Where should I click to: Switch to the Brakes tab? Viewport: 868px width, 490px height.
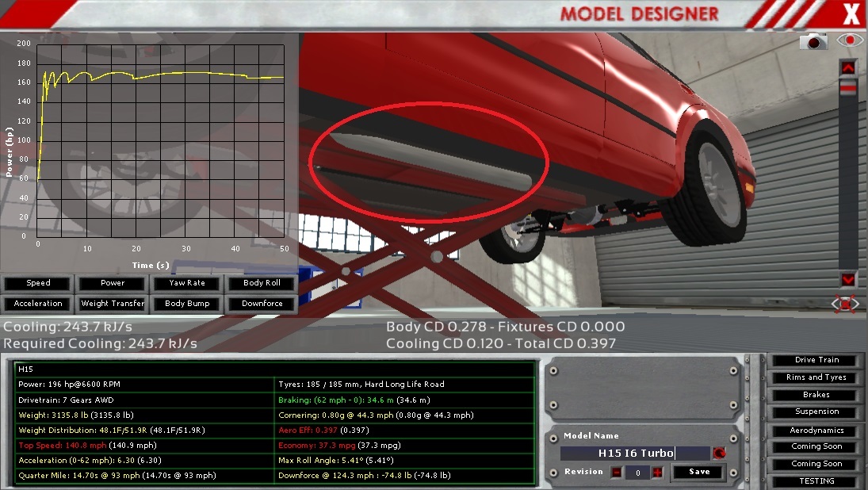click(x=816, y=395)
